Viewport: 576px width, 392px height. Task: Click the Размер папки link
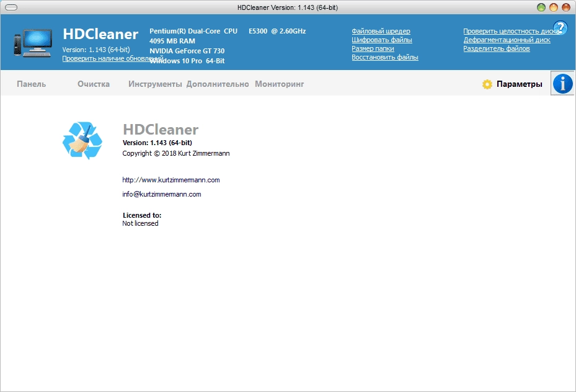pyautogui.click(x=373, y=48)
